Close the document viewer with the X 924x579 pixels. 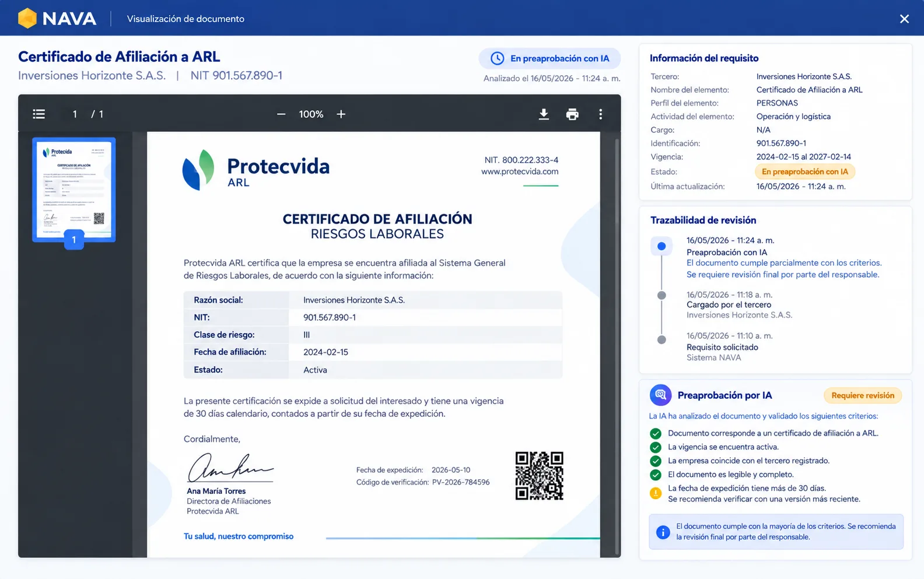pos(904,19)
